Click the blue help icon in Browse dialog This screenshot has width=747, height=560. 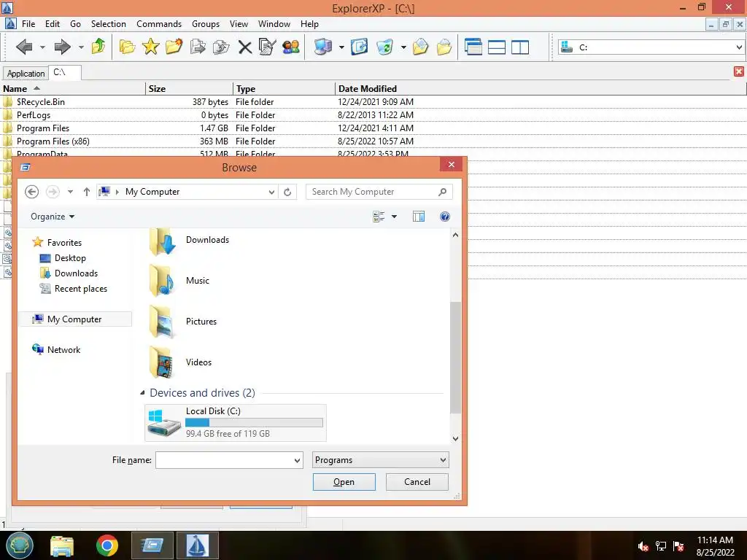tap(444, 217)
